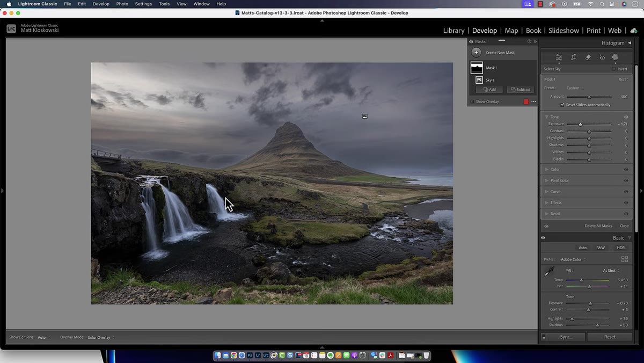Image resolution: width=644 pixels, height=363 pixels.
Task: Click the red overlay color swatch
Action: point(526,101)
